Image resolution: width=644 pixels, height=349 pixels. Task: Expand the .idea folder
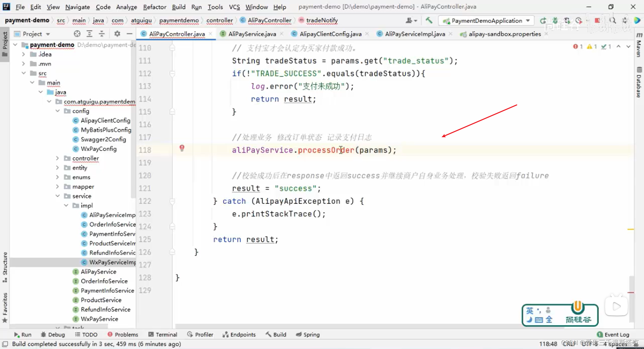(24, 54)
